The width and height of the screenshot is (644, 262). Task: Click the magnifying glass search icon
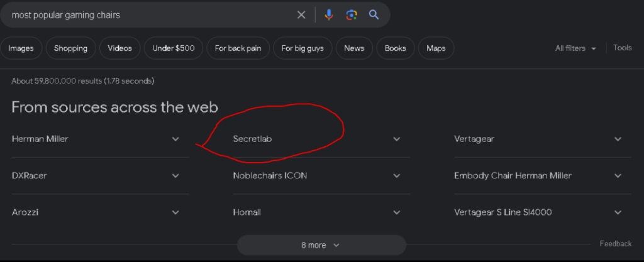[374, 14]
